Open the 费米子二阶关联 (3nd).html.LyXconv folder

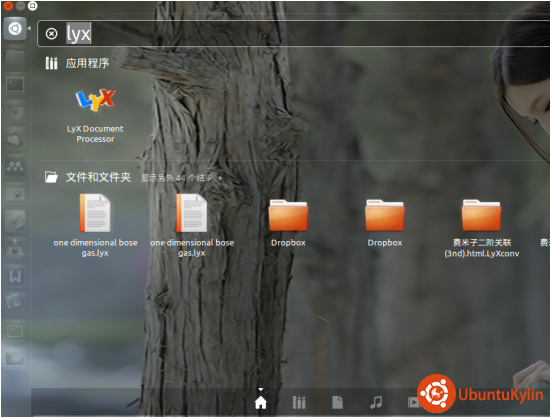(x=481, y=228)
